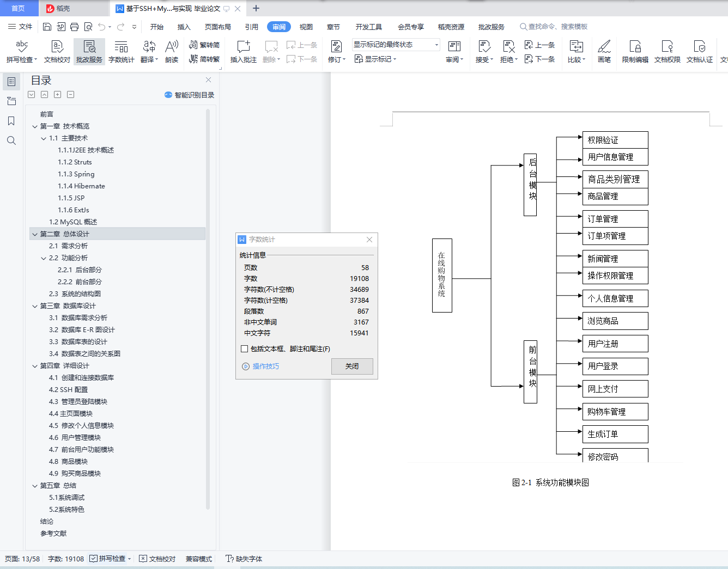Click the print preview icon
The width and height of the screenshot is (728, 569).
tap(88, 27)
